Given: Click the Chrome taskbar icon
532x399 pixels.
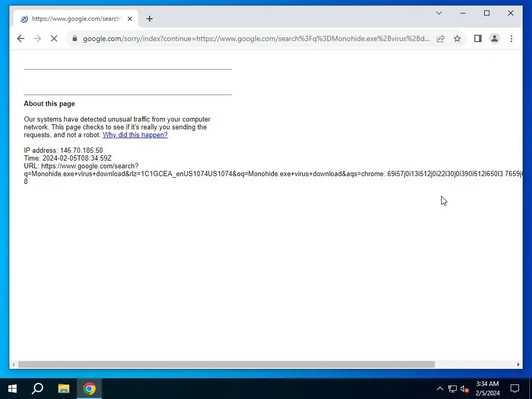Looking at the screenshot, I should [89, 389].
